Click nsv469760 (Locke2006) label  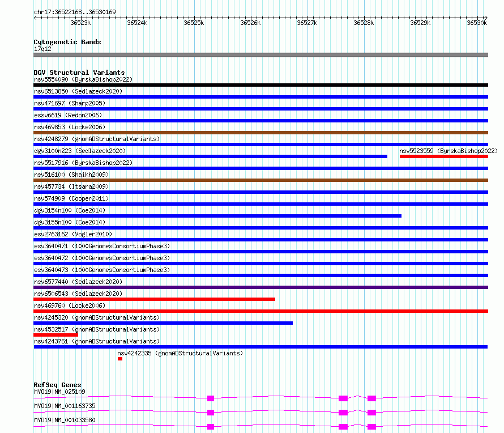(70, 305)
